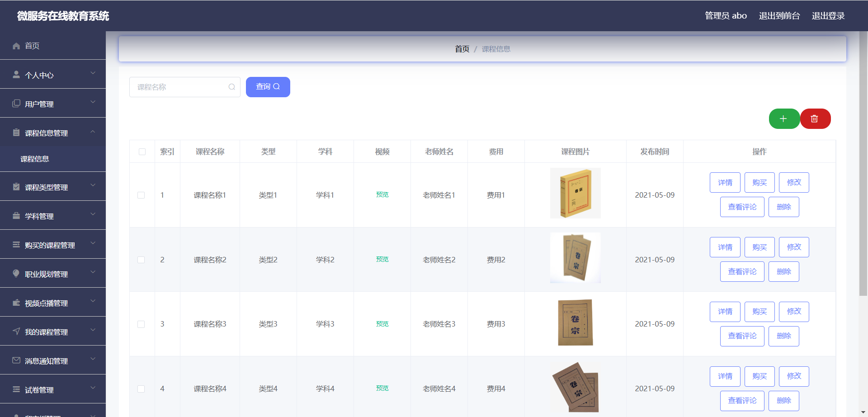The image size is (868, 417).
Task: Click the 课程名称4 course image thumbnail
Action: 575,388
